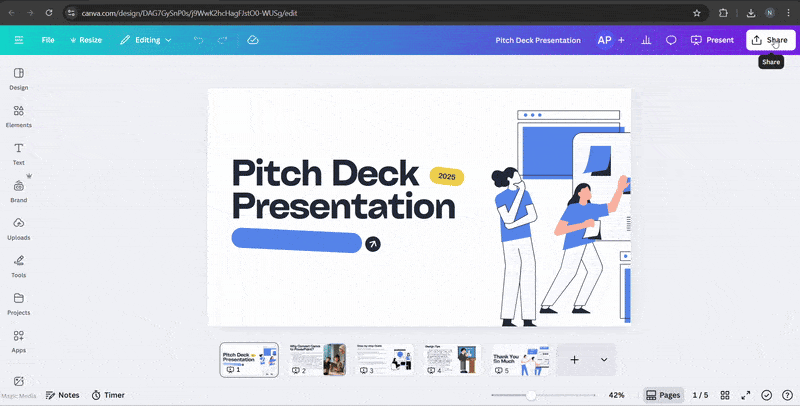
Task: Click the cloud save status icon
Action: (x=253, y=40)
